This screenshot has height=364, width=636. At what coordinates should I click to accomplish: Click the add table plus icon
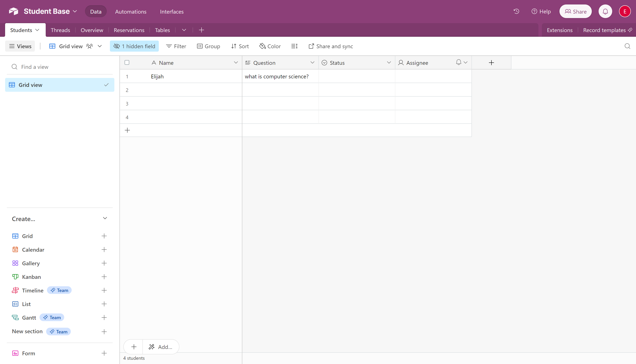(x=202, y=30)
